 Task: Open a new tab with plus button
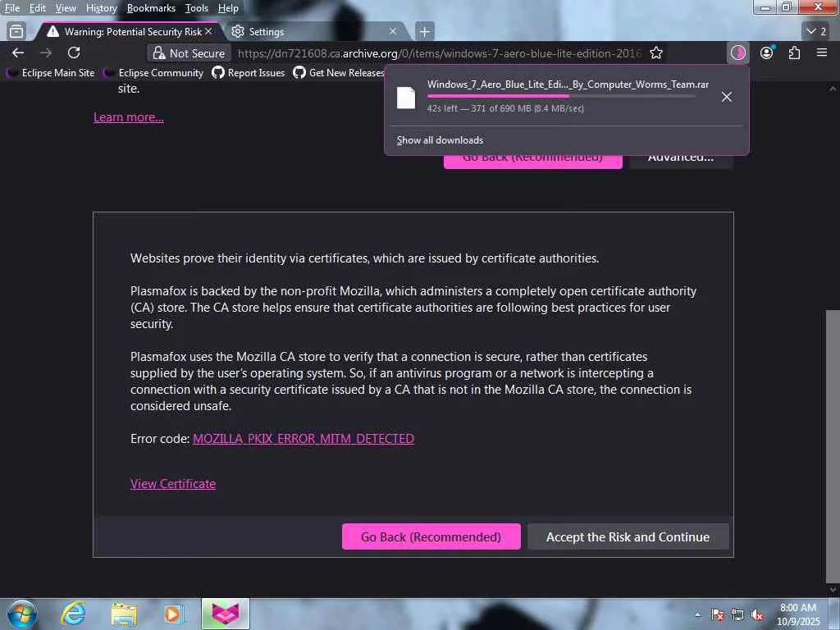[x=424, y=32]
